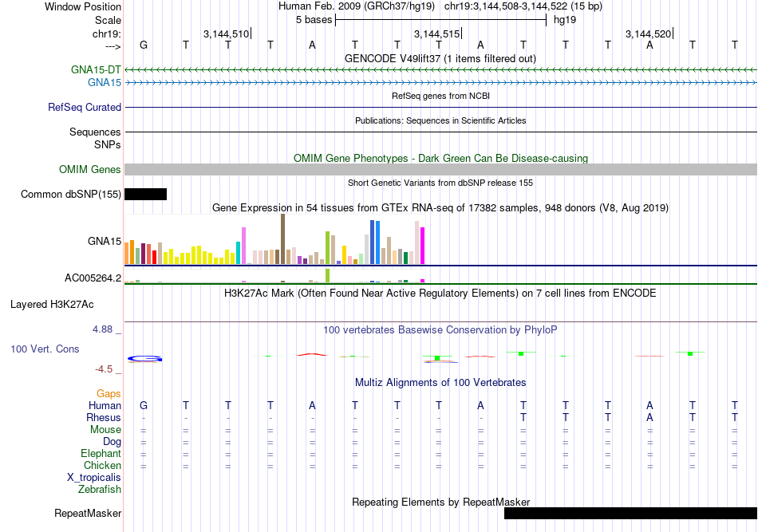Click the Rhesus species alignment label
Screen dimensions: 758x532
point(104,417)
